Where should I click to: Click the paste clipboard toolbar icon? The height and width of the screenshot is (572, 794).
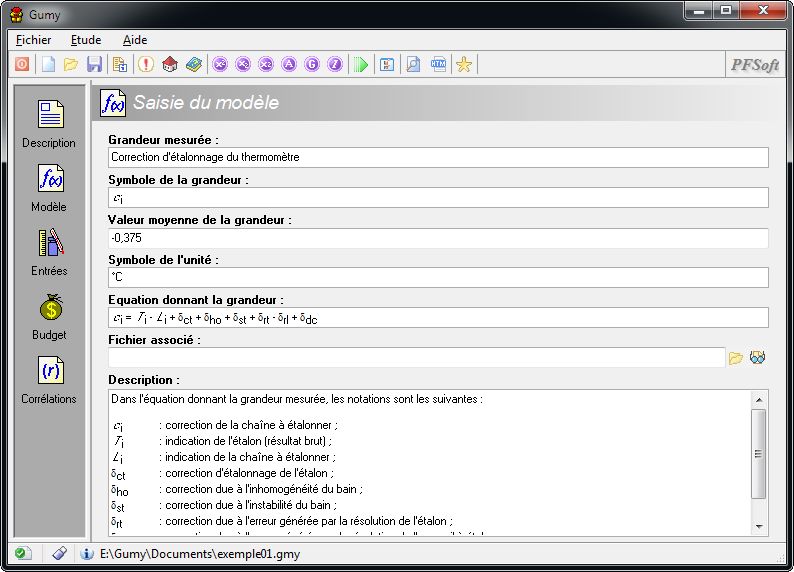120,64
